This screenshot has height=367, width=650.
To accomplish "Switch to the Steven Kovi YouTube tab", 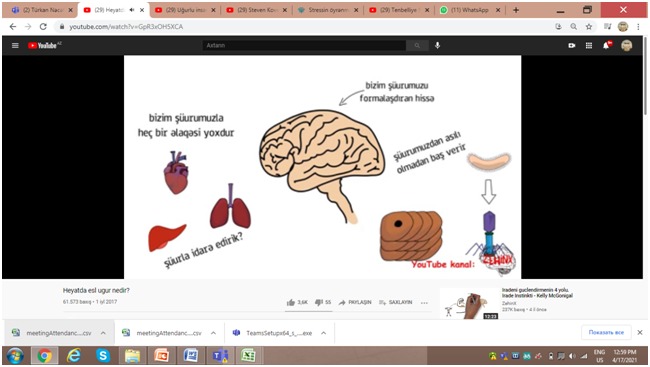I will pyautogui.click(x=257, y=10).
